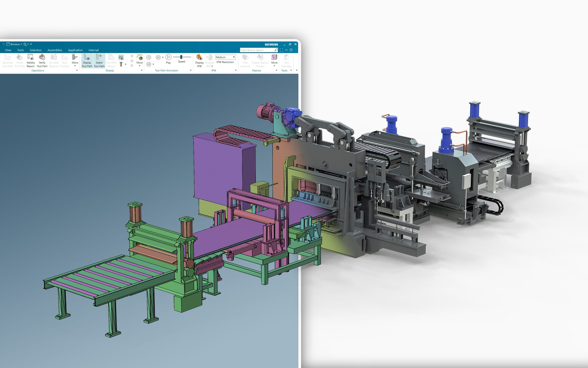The image size is (588, 368).
Task: Click the animation Speed slider handle
Action: click(181, 57)
